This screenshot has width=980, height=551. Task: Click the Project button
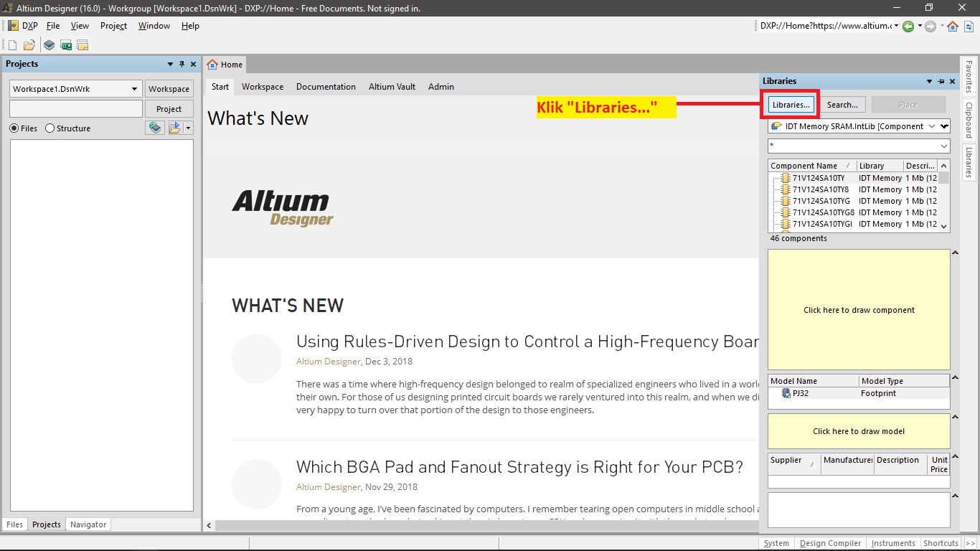169,109
